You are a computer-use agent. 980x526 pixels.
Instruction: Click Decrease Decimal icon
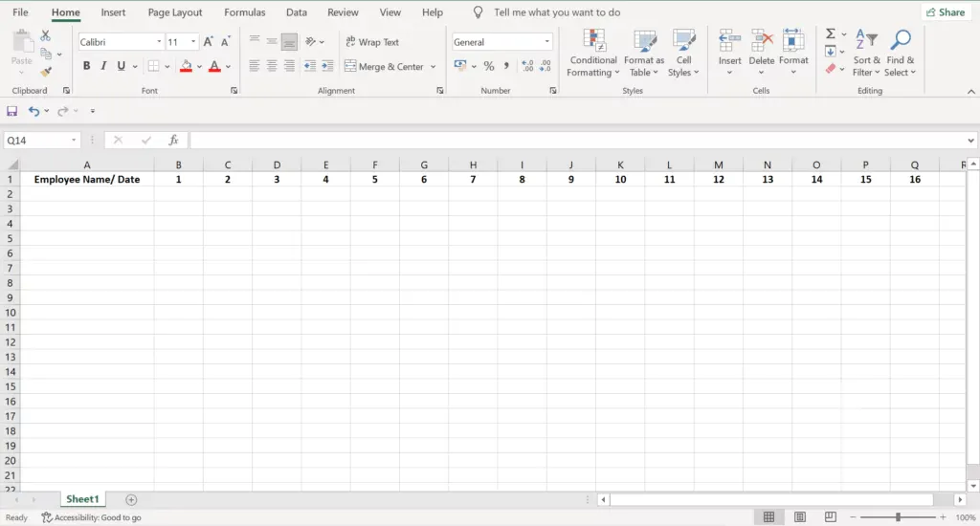click(x=546, y=66)
